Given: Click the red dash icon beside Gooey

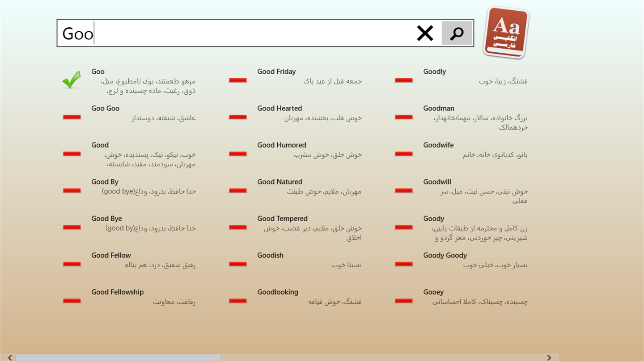Looking at the screenshot, I should (404, 300).
